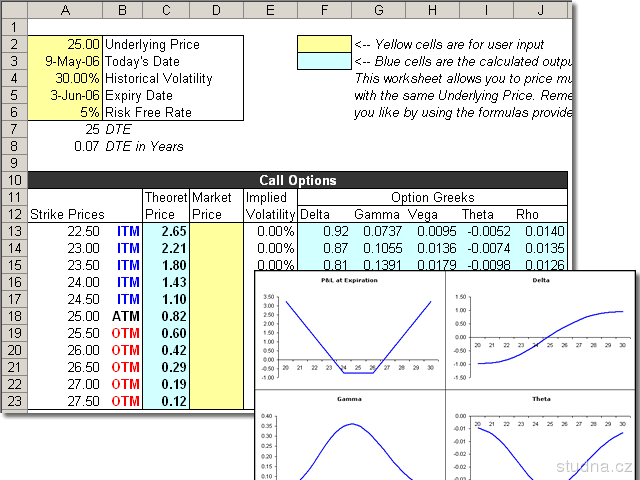Select the Risk Free Rate cell with 5%

65,113
